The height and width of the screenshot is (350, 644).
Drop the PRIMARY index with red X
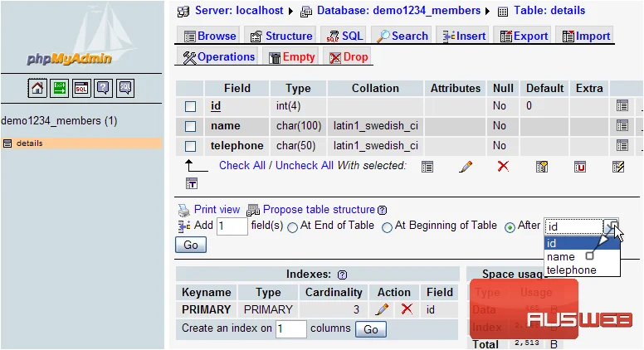(407, 309)
